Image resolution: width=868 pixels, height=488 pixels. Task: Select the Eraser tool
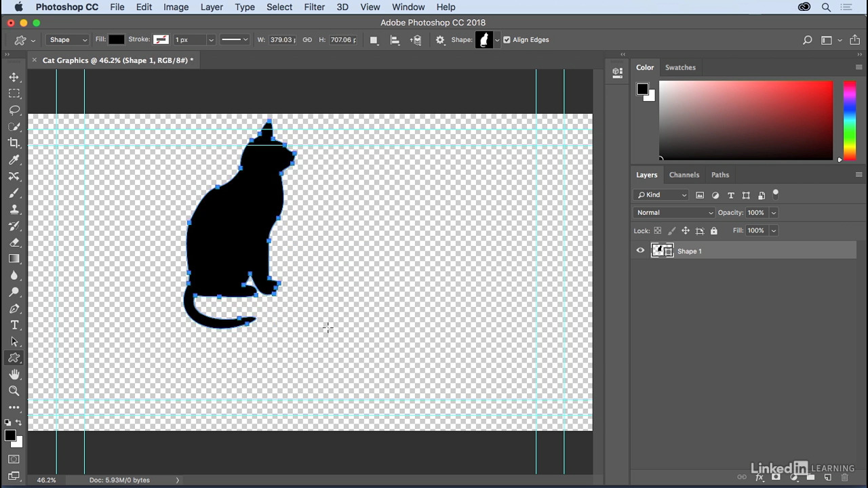point(14,243)
